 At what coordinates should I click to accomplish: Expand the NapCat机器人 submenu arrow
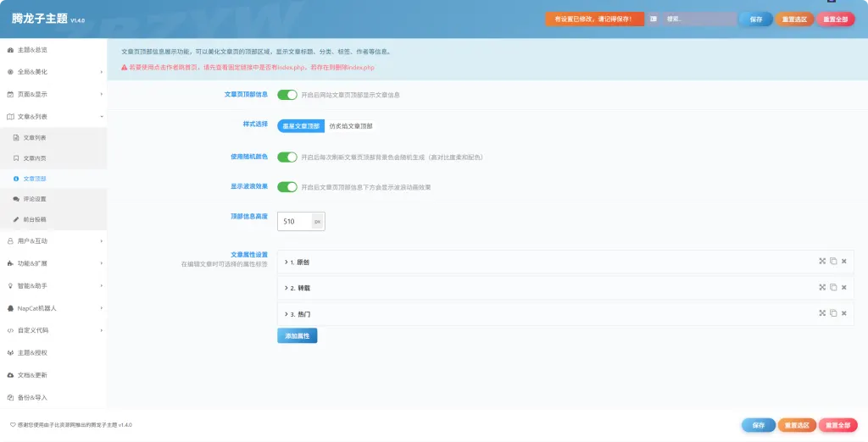102,308
